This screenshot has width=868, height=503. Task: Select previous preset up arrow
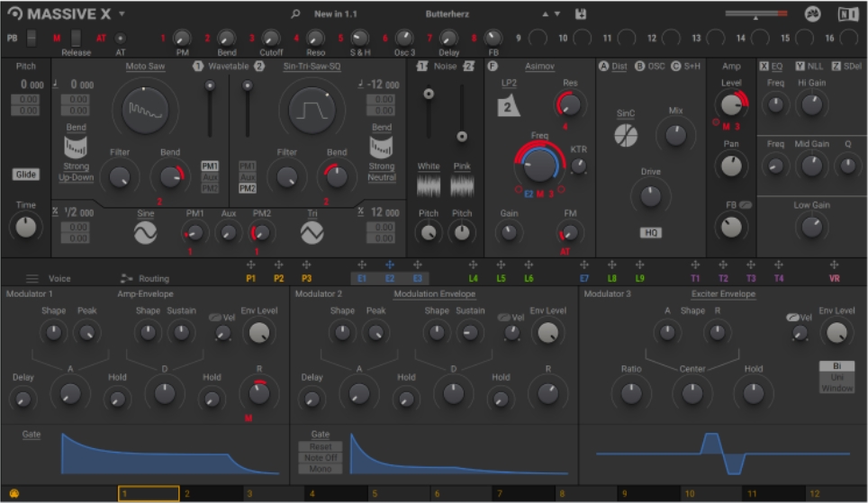pos(546,13)
